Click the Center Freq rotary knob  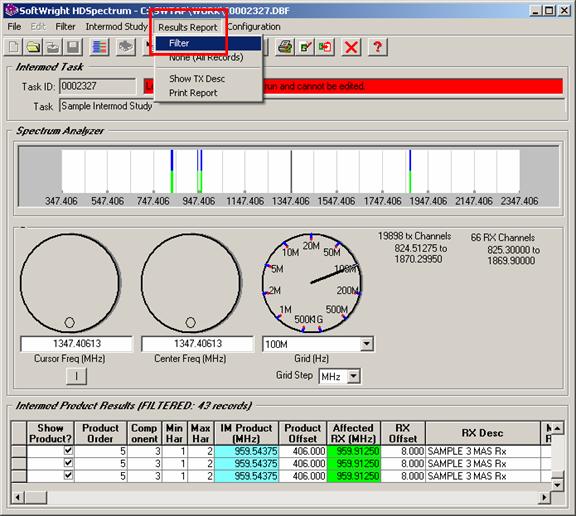[191, 283]
